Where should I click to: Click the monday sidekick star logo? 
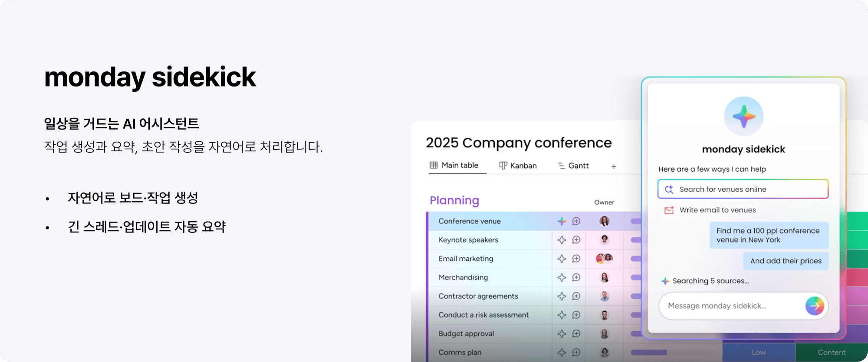click(x=743, y=116)
